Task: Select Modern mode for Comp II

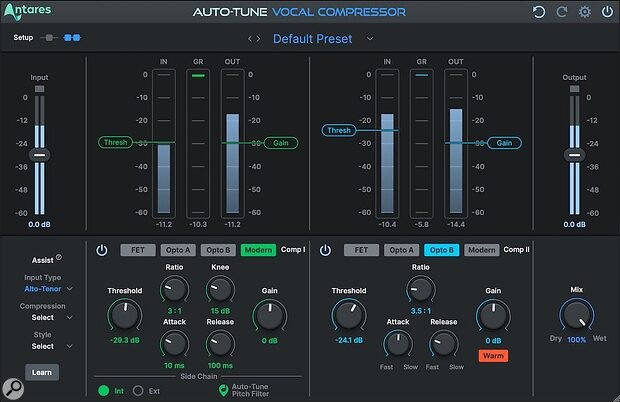Action: coord(482,250)
